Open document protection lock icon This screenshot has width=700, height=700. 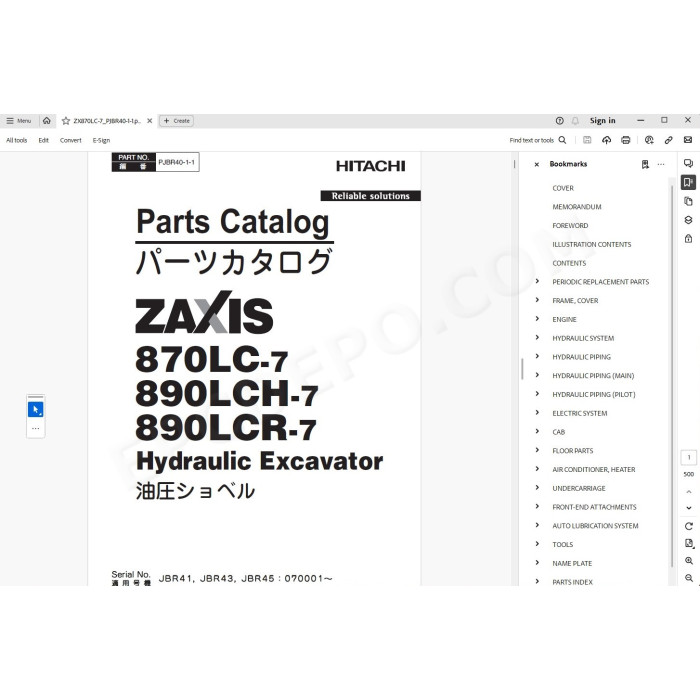688,238
